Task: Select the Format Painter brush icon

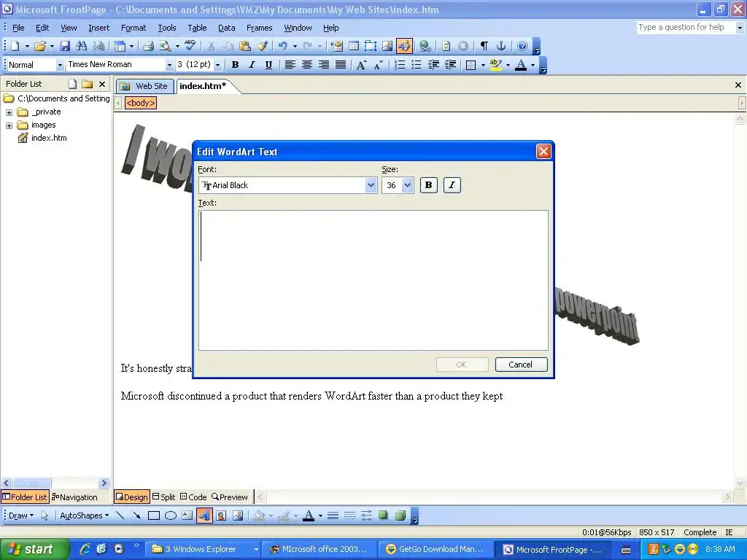Action: 262,46
